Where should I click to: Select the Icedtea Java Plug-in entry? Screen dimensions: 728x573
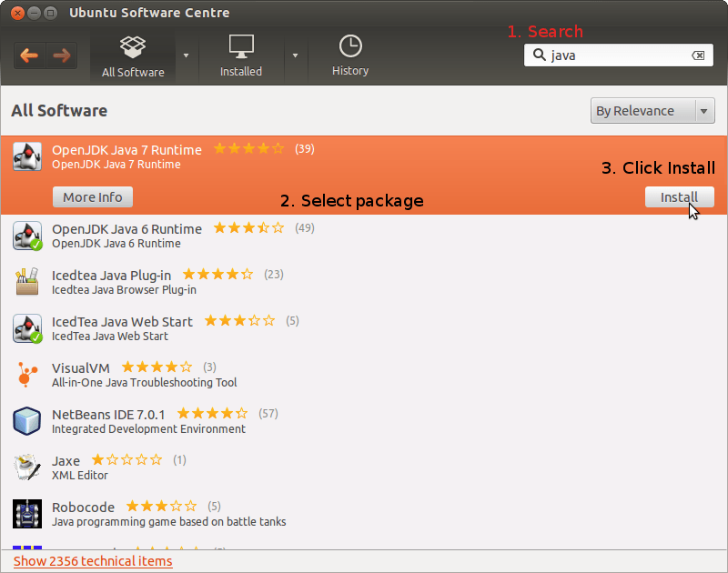pos(364,282)
